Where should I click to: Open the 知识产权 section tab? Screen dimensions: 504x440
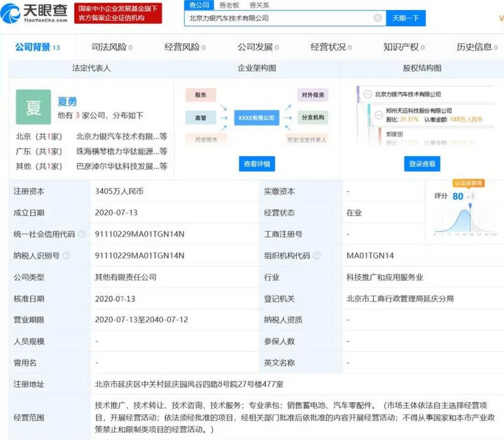pos(404,47)
